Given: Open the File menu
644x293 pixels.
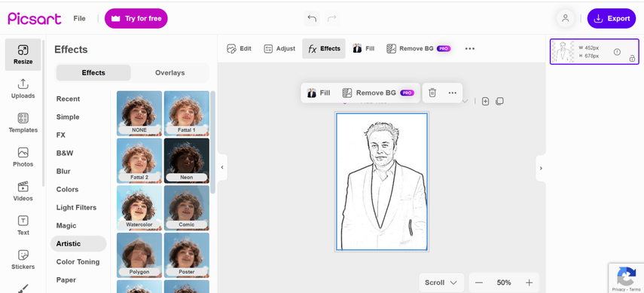Looking at the screenshot, I should [79, 19].
